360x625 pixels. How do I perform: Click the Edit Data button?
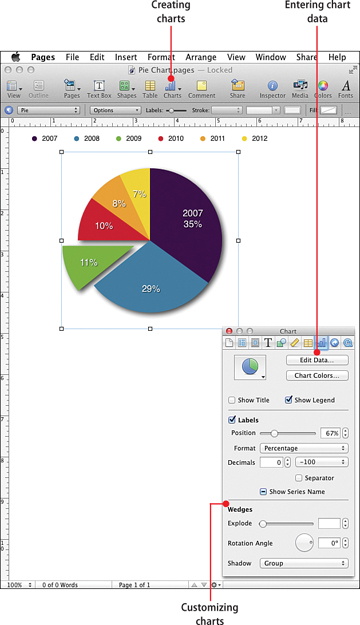pyautogui.click(x=317, y=360)
